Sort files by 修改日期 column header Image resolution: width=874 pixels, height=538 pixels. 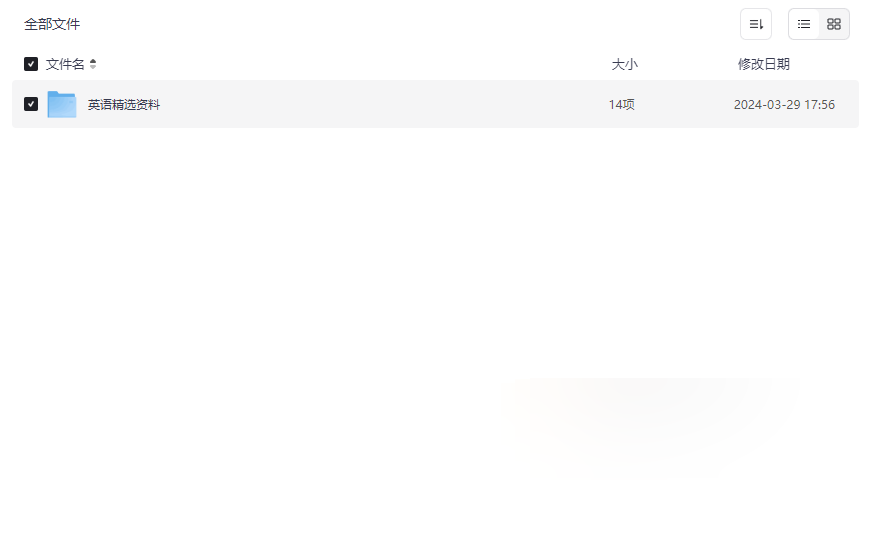(764, 64)
